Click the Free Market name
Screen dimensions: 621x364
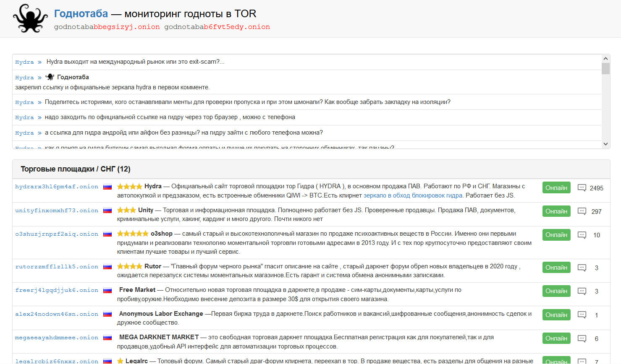137,290
